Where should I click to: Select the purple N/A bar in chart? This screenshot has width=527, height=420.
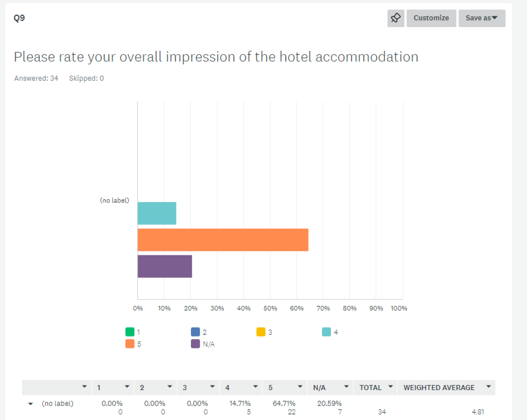[165, 266]
